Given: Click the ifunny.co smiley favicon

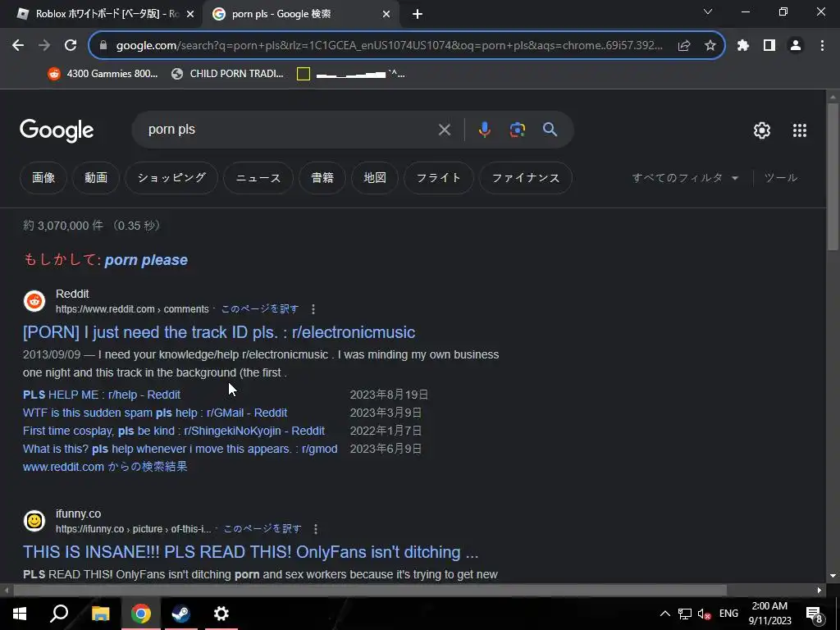Looking at the screenshot, I should (34, 521).
